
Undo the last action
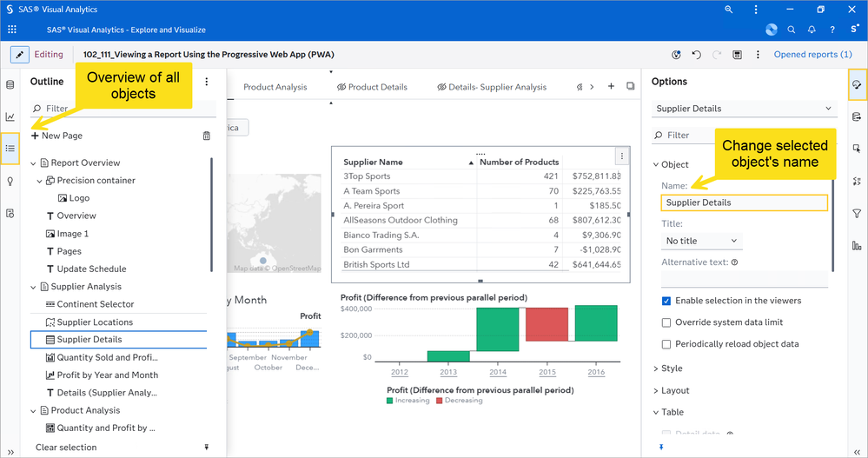(x=696, y=54)
